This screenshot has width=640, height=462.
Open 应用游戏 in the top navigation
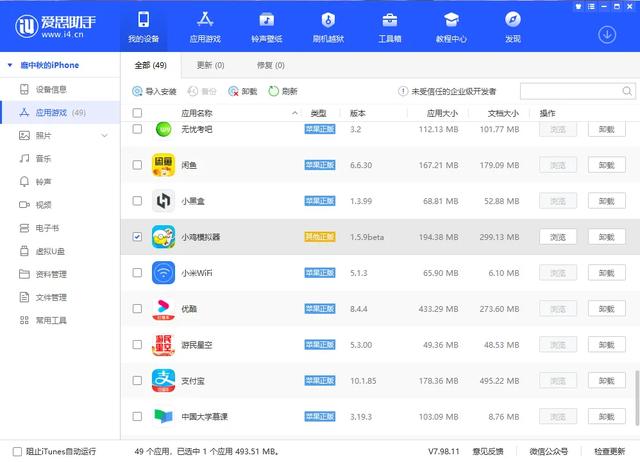[205, 27]
